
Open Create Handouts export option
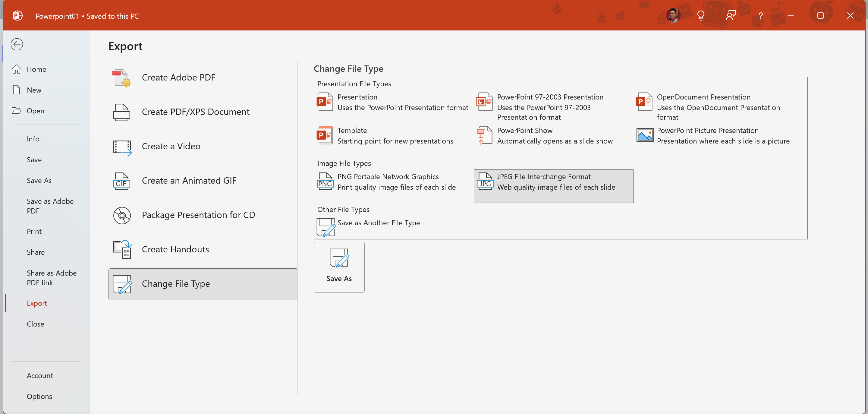coord(175,249)
